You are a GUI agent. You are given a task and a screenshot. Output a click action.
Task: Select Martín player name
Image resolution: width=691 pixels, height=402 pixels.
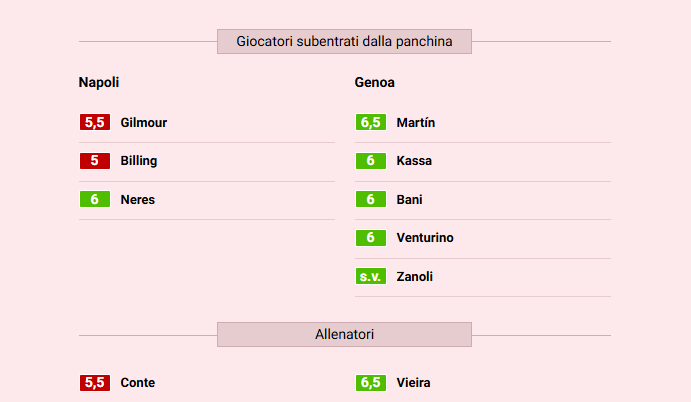415,123
